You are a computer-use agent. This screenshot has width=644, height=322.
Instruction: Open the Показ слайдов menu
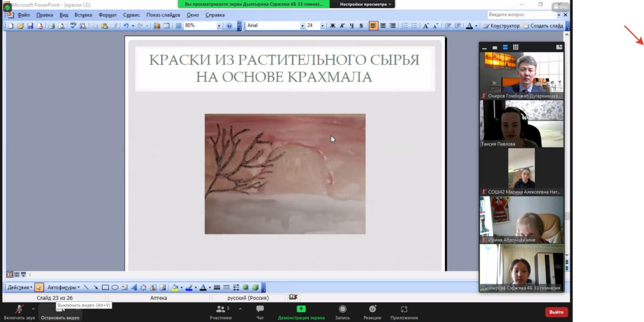[163, 15]
